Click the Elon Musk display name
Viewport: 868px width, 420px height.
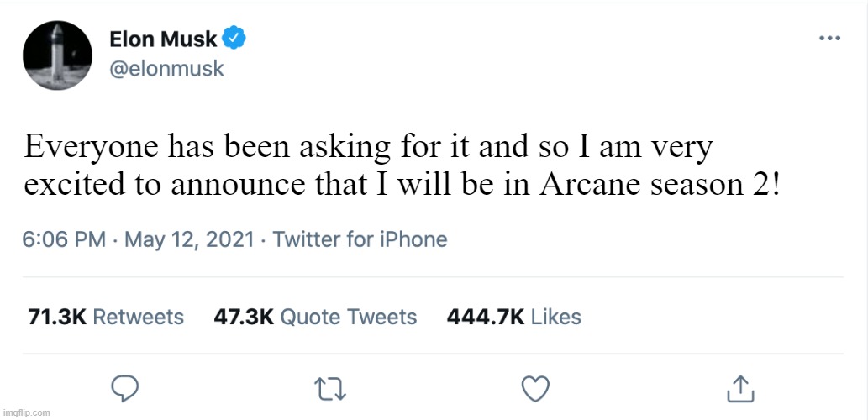coord(162,39)
